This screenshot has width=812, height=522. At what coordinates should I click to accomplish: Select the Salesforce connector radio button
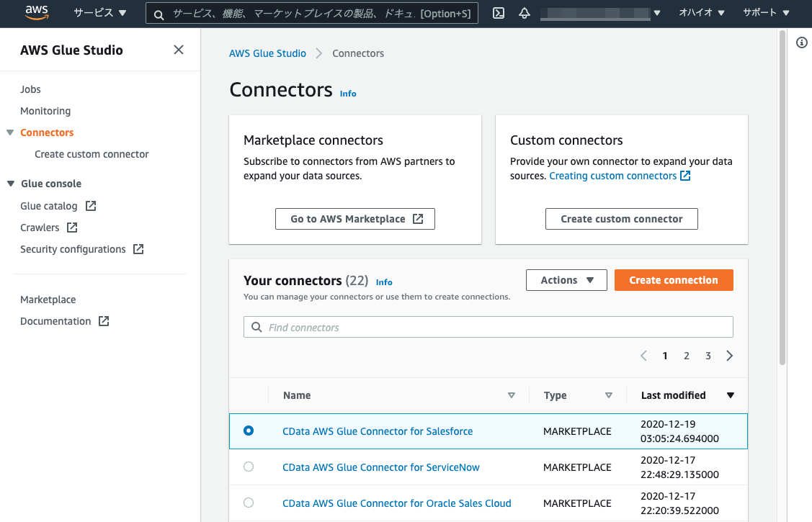click(249, 431)
